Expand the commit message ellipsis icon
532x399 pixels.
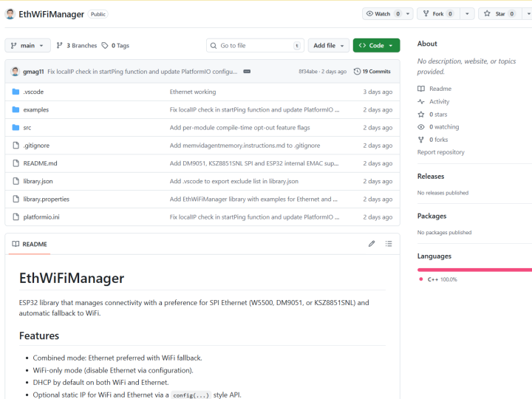coord(247,72)
